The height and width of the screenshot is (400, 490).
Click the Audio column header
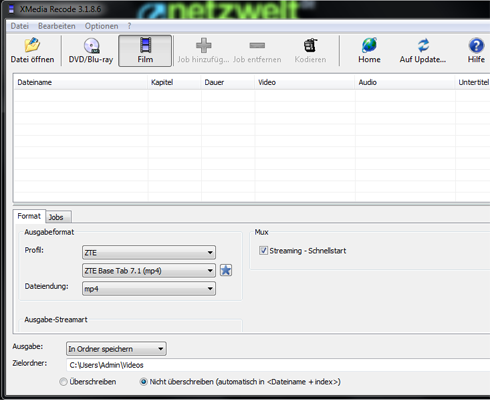coord(405,82)
